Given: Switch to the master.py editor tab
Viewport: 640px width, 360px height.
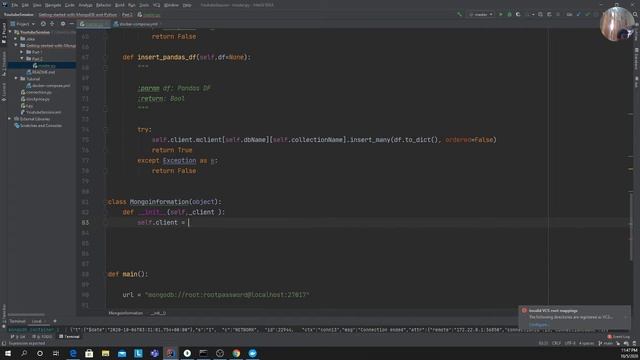Looking at the screenshot, I should coord(94,24).
